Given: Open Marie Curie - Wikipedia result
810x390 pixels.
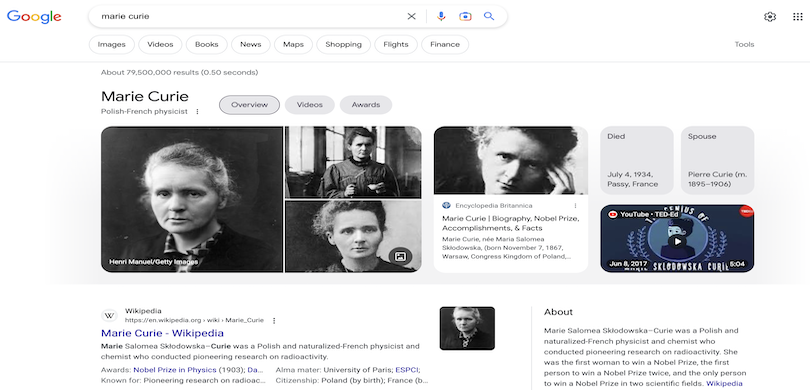Looking at the screenshot, I should click(162, 333).
